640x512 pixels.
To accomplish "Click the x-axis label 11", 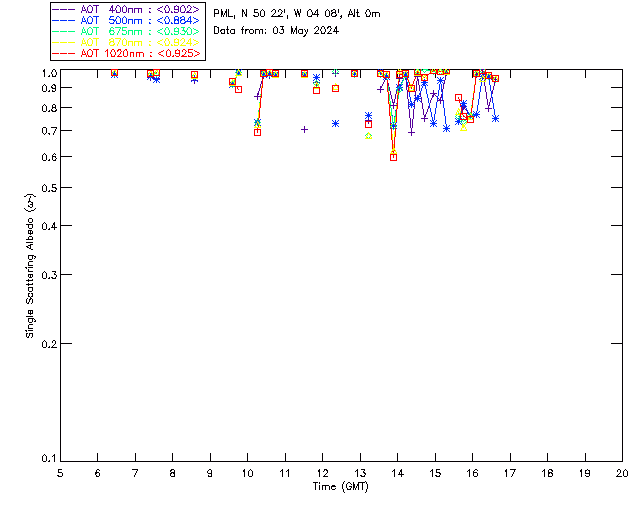I will (x=285, y=473).
